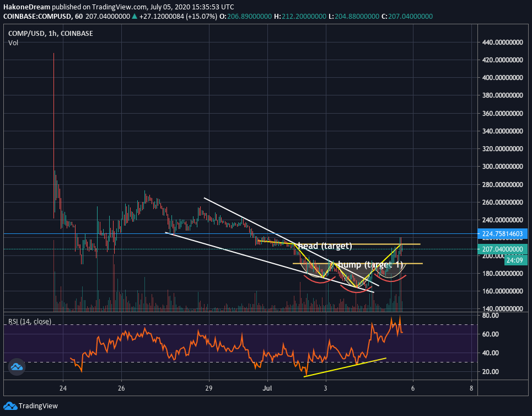Click the 'bump (target 1)' chart annotation
532x416 pixels.
pos(370,264)
